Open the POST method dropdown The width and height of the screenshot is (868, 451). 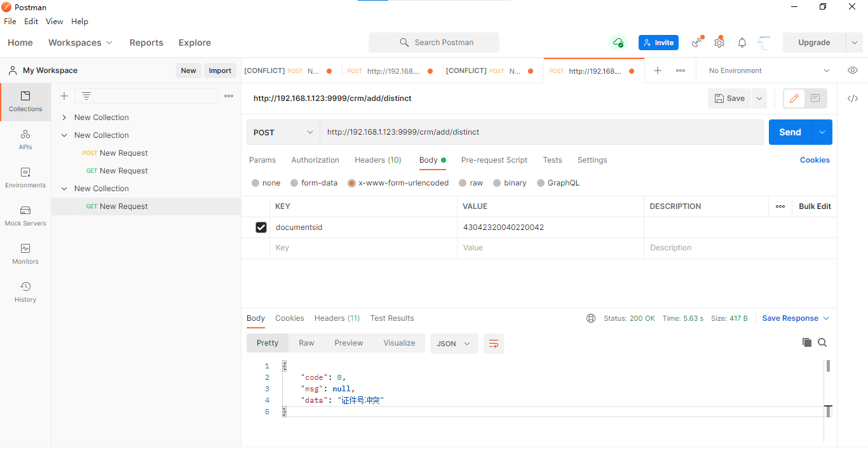pyautogui.click(x=283, y=132)
